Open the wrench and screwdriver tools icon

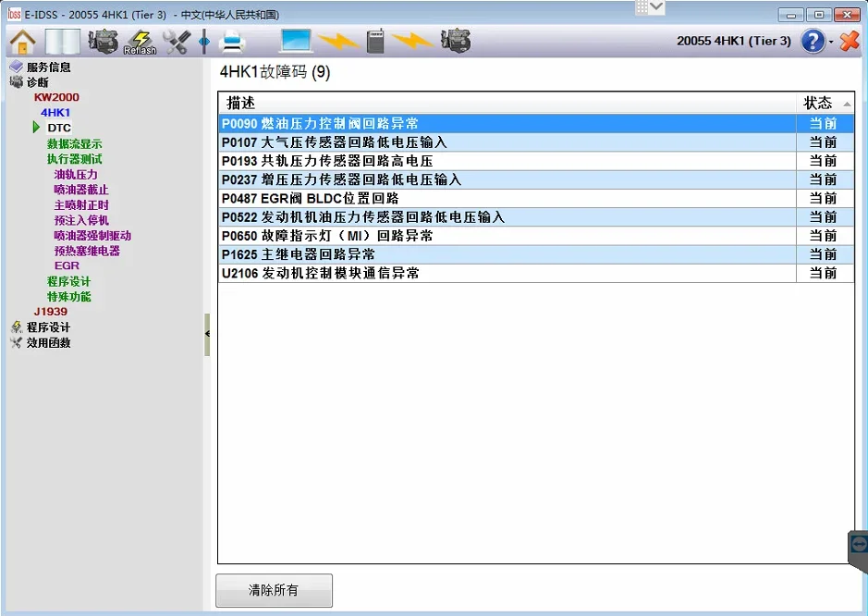(x=177, y=43)
